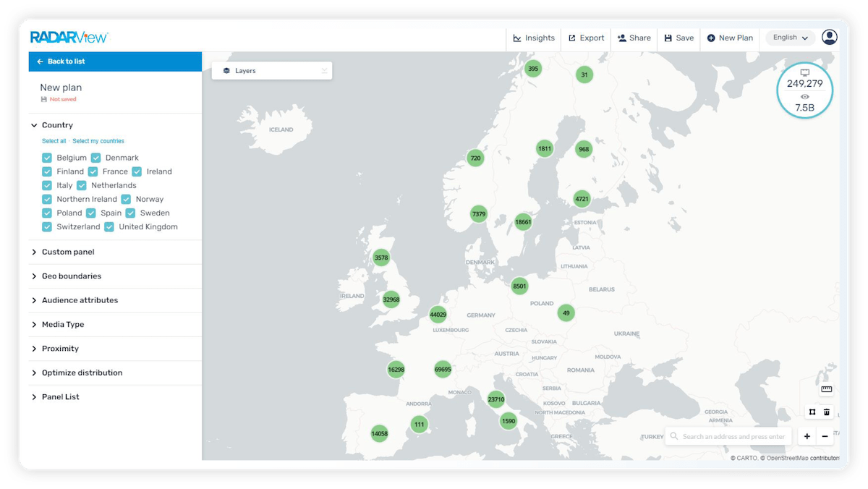
Task: Click the Save disk icon
Action: click(668, 38)
